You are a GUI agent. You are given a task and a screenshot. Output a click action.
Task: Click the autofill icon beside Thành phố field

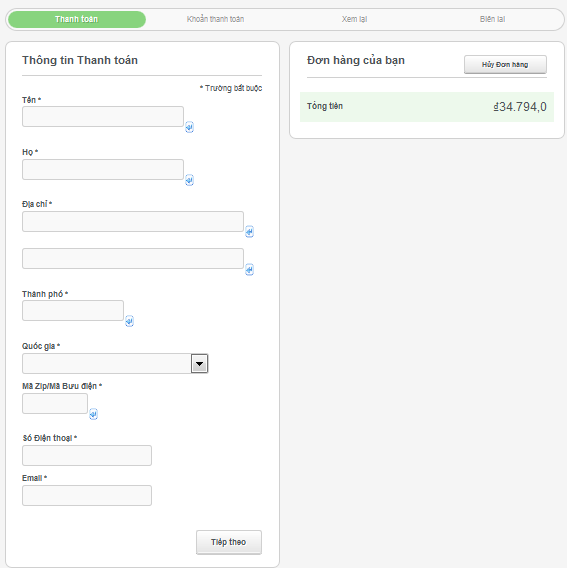click(x=129, y=321)
